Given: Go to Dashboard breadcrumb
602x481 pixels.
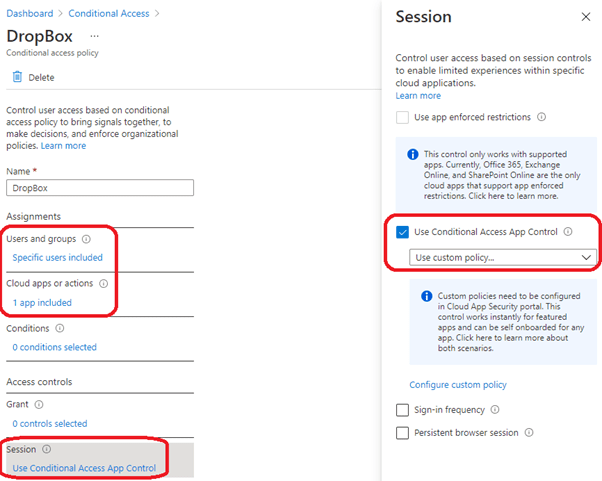Looking at the screenshot, I should pos(32,13).
